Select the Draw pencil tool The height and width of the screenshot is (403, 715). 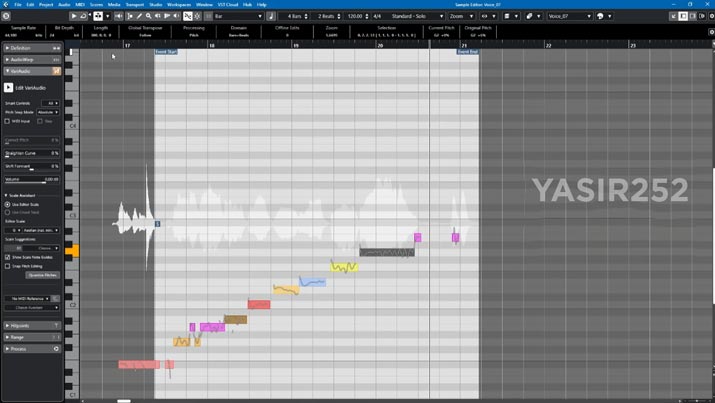click(x=140, y=16)
